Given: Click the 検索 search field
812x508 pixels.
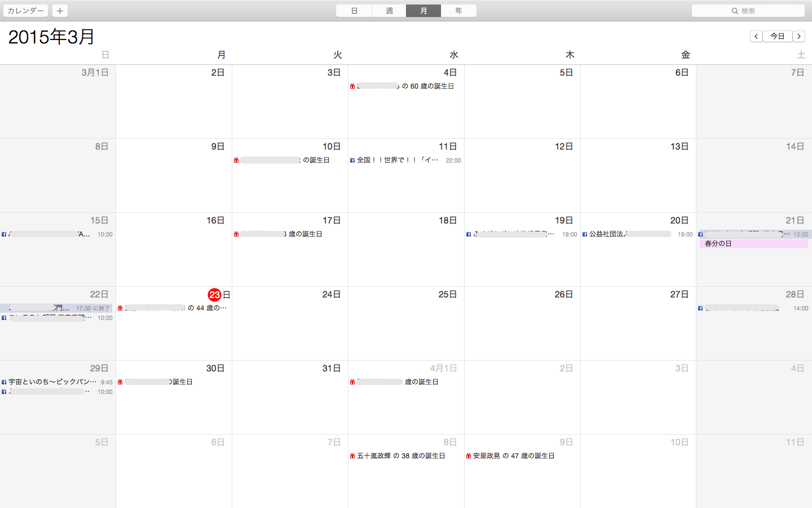Looking at the screenshot, I should coord(748,11).
